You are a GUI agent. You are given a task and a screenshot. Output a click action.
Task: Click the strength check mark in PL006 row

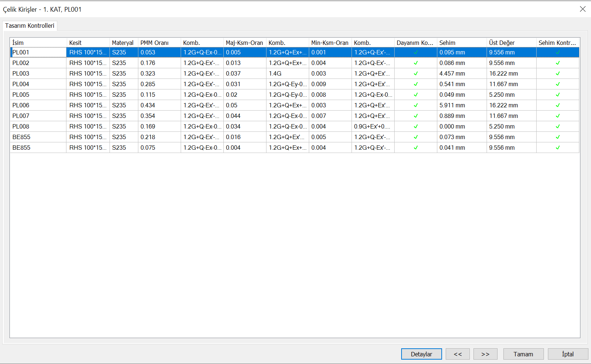coord(415,106)
